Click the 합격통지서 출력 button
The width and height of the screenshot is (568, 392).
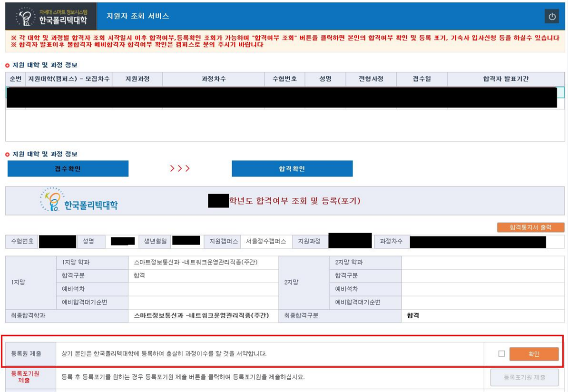(x=531, y=227)
